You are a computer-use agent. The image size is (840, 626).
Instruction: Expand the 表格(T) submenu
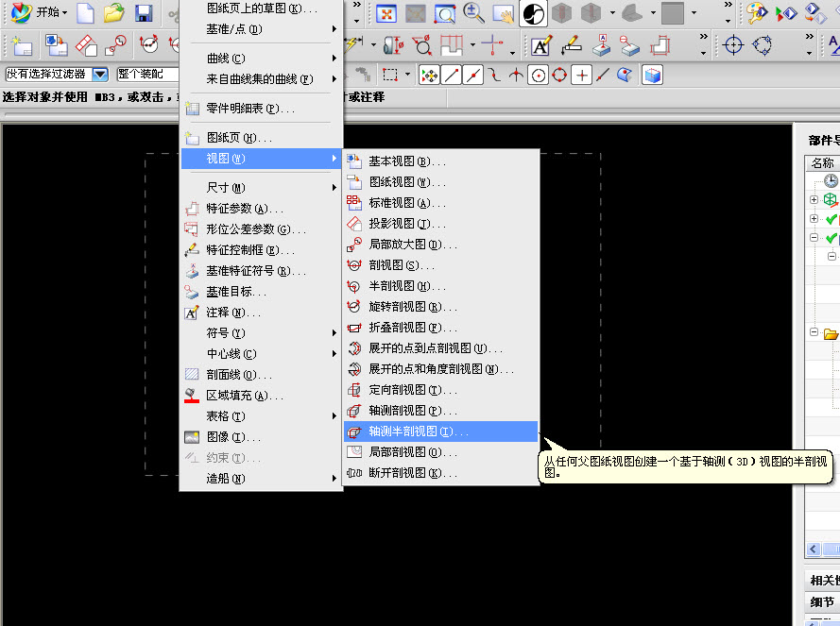[261, 416]
